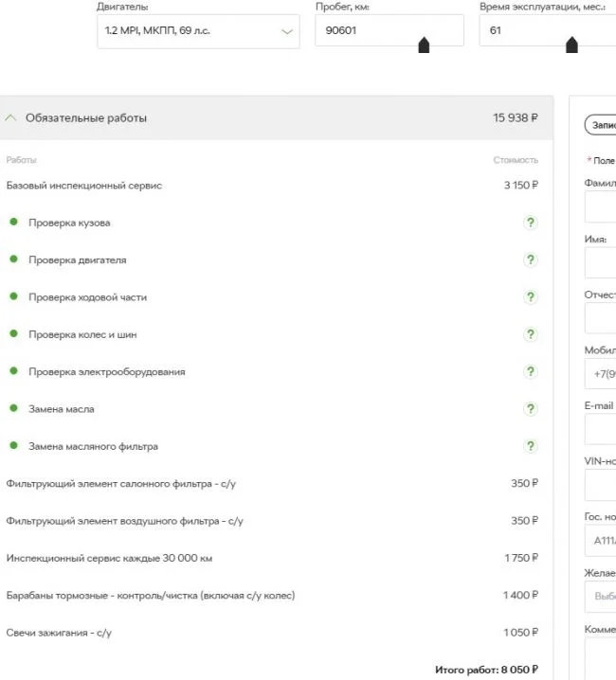Open the Желаемая дата selection field
616x680 pixels.
point(601,597)
